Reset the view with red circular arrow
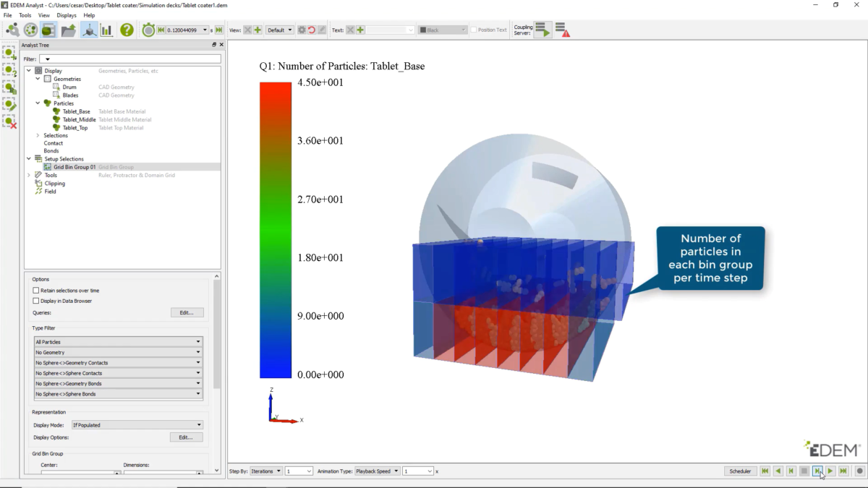 [x=312, y=30]
